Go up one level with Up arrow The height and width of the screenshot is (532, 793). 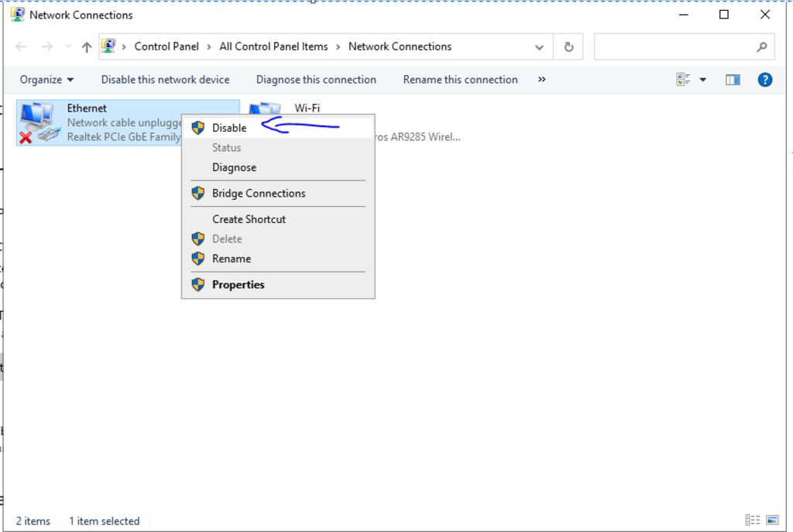87,47
